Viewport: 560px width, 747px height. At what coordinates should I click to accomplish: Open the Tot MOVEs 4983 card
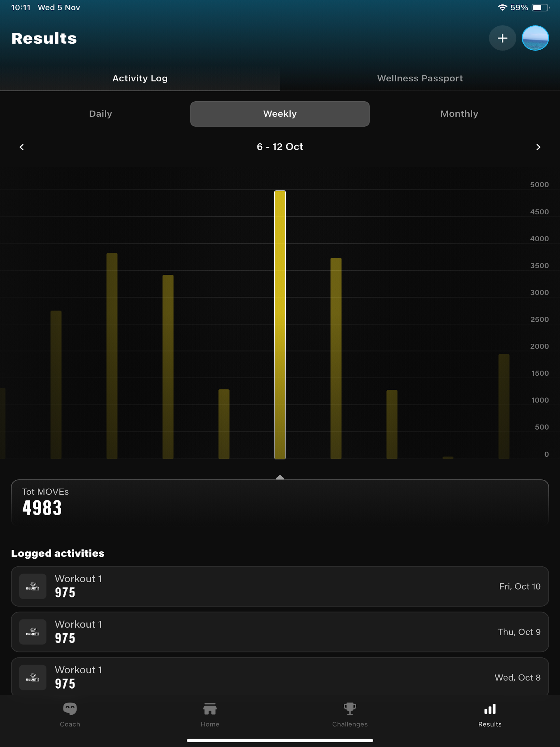[280, 502]
